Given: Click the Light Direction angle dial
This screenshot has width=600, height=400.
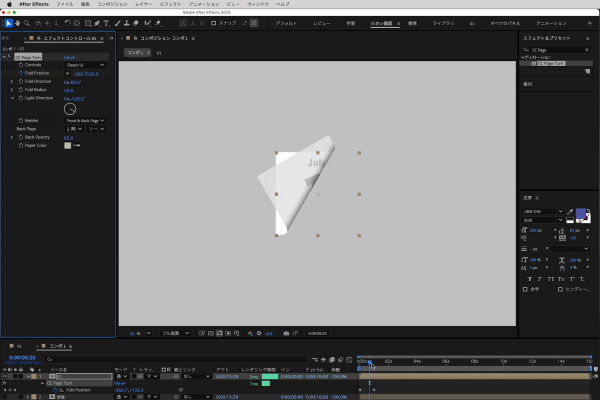Looking at the screenshot, I should pyautogui.click(x=70, y=109).
